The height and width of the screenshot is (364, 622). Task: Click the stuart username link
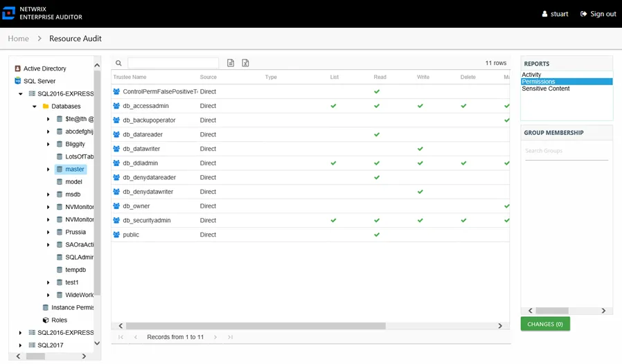tap(560, 14)
